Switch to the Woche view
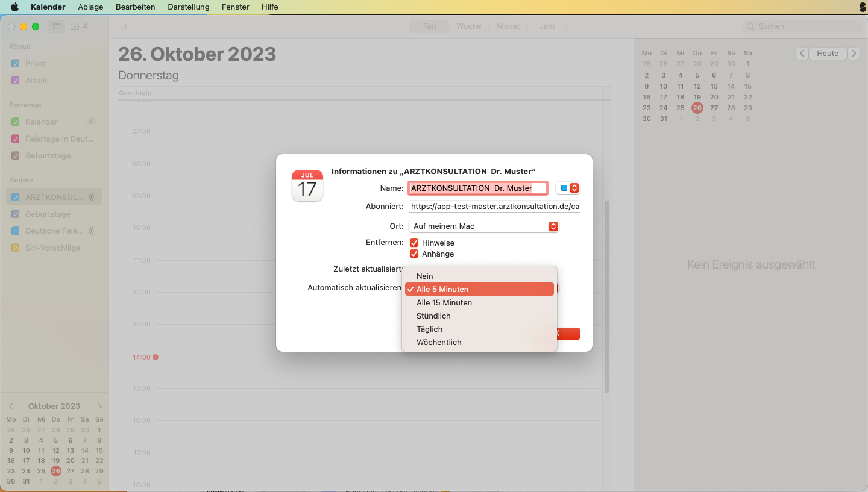 468,26
